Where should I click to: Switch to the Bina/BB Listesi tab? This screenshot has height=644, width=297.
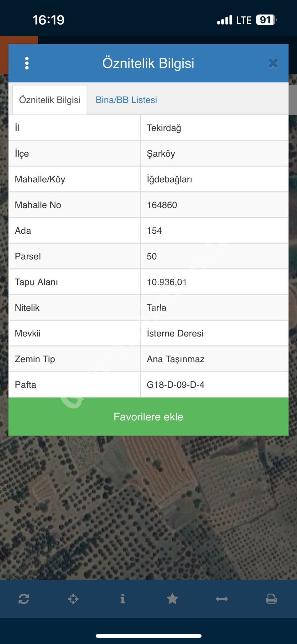coord(126,100)
